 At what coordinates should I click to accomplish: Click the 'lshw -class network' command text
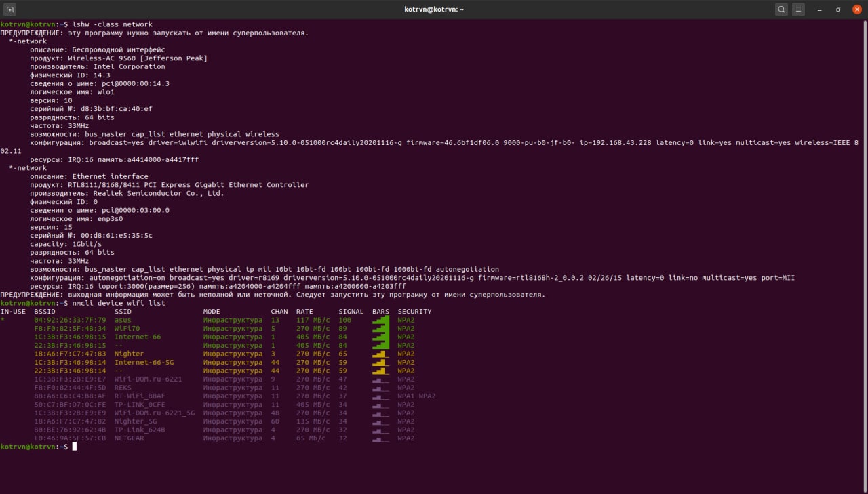pyautogui.click(x=113, y=24)
